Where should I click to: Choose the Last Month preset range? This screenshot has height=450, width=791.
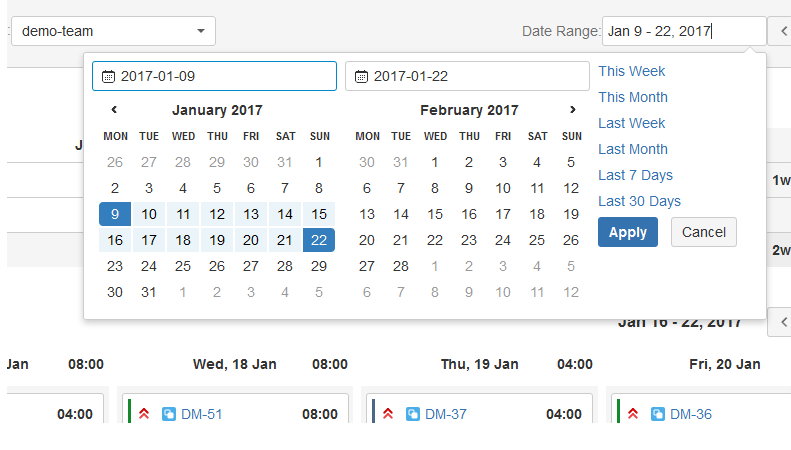pyautogui.click(x=633, y=149)
